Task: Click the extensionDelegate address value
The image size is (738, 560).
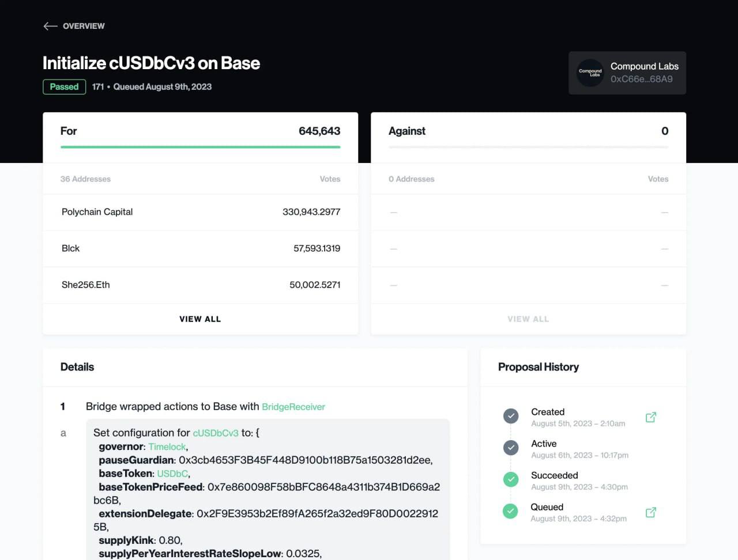Action: (x=266, y=520)
